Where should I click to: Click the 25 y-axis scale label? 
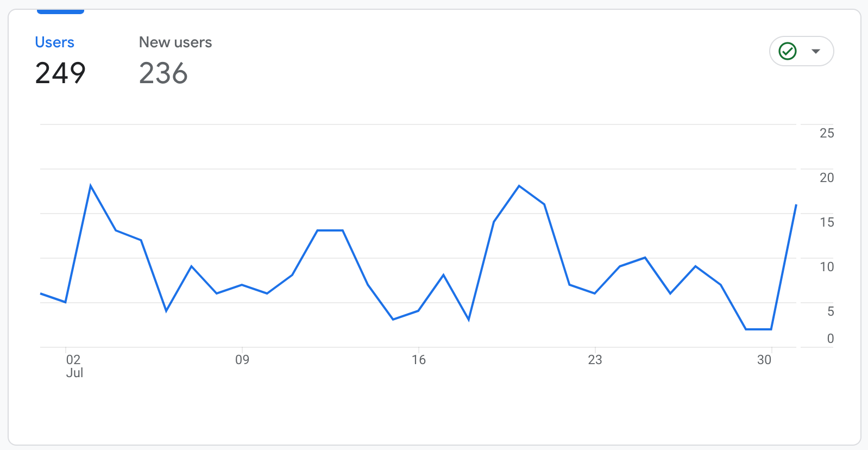826,133
